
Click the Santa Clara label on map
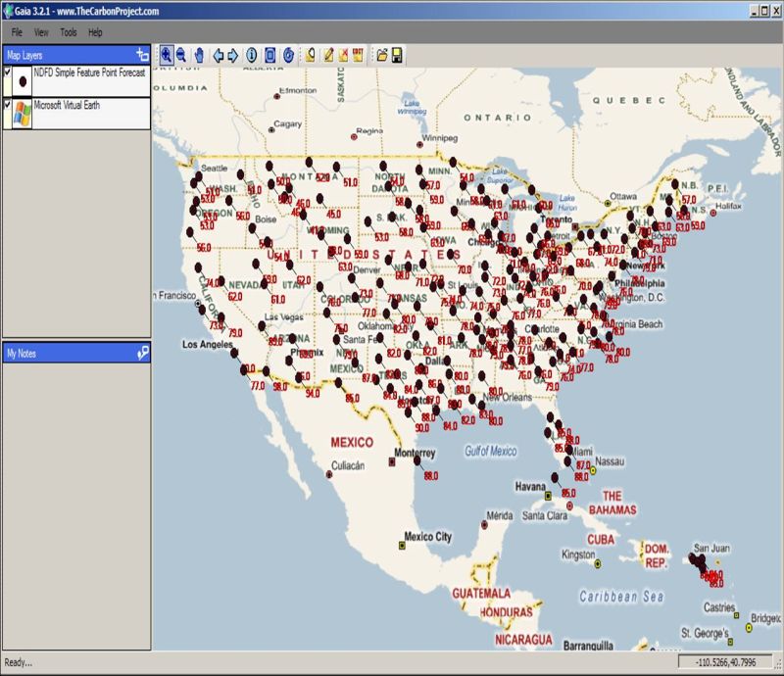pos(545,515)
